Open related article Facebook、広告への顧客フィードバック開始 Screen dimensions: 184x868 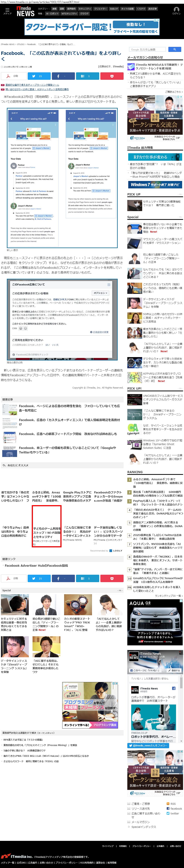pos(68,434)
